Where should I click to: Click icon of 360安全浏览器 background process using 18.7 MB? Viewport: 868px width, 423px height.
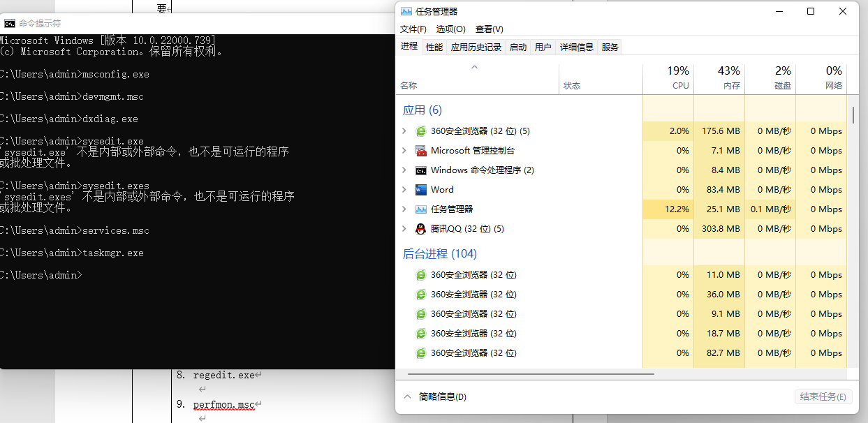[x=421, y=334]
